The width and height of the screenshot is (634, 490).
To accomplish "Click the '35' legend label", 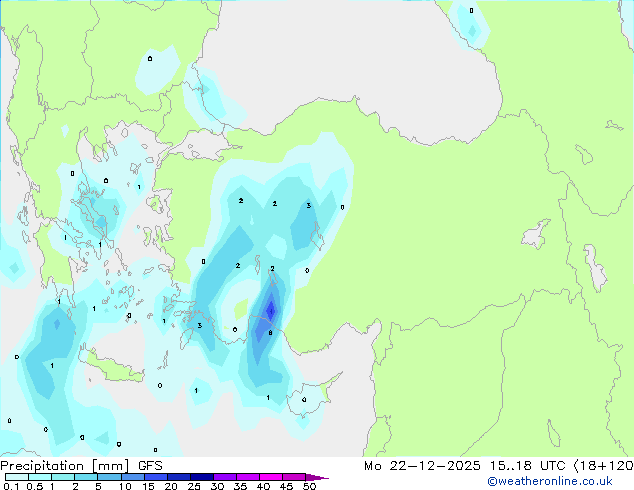I will click(240, 486).
